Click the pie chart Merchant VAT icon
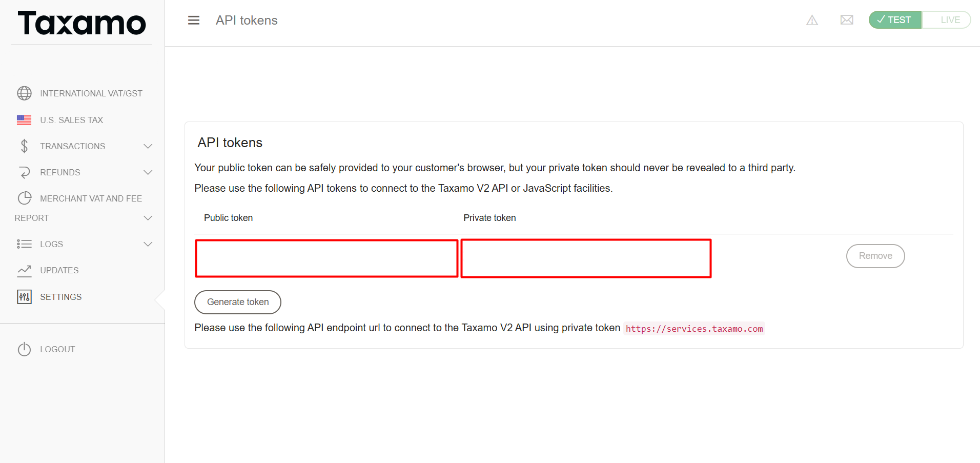This screenshot has height=463, width=980. 24,198
